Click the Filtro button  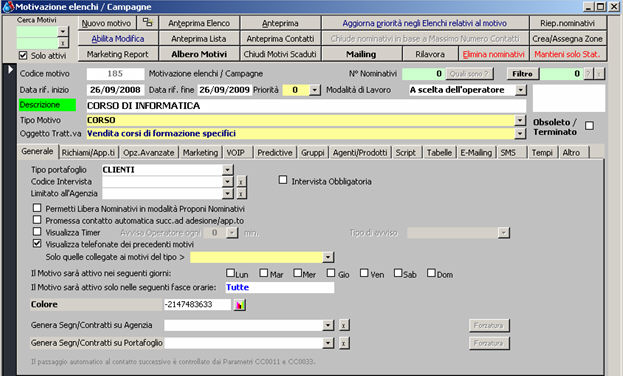522,73
